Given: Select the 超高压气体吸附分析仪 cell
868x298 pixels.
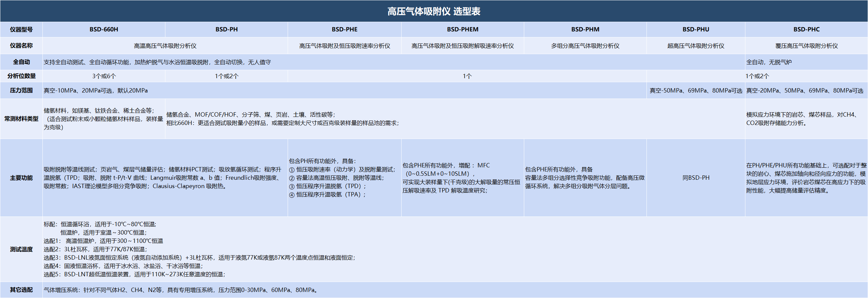Looking at the screenshot, I should pyautogui.click(x=696, y=45).
